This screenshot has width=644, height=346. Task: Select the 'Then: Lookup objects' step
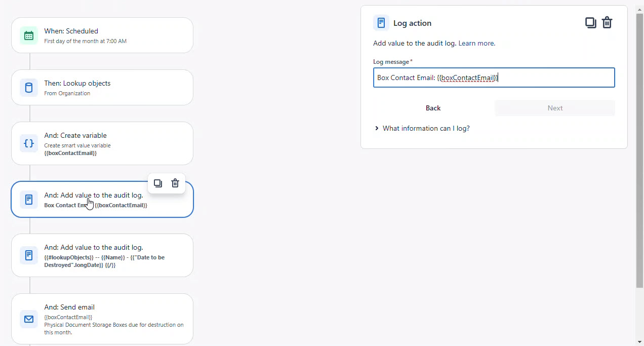102,88
